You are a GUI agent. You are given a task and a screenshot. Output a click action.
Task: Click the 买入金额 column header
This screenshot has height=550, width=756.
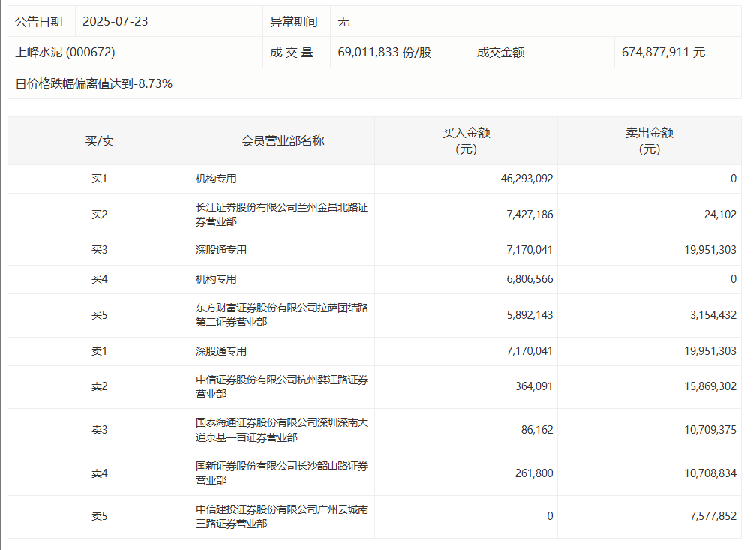466,140
